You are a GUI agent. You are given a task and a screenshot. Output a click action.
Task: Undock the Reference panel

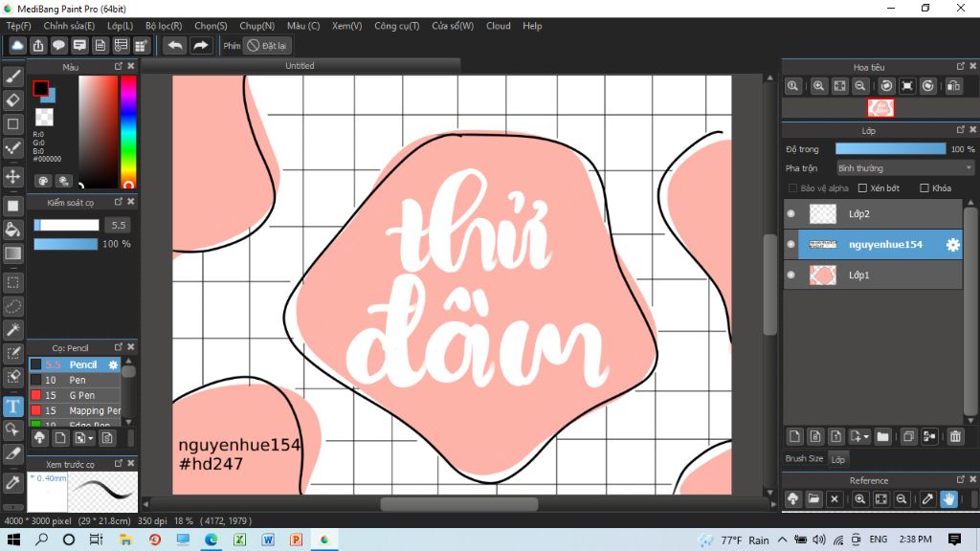[961, 479]
